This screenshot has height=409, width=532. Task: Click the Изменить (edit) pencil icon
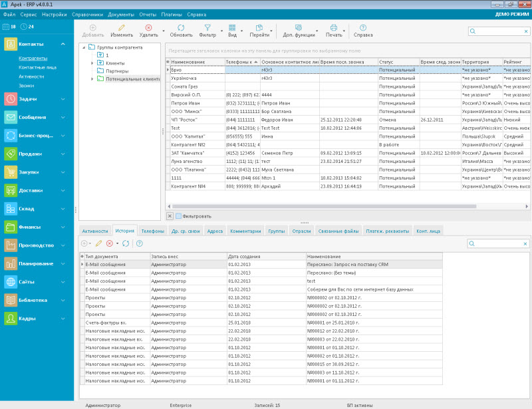(x=122, y=28)
